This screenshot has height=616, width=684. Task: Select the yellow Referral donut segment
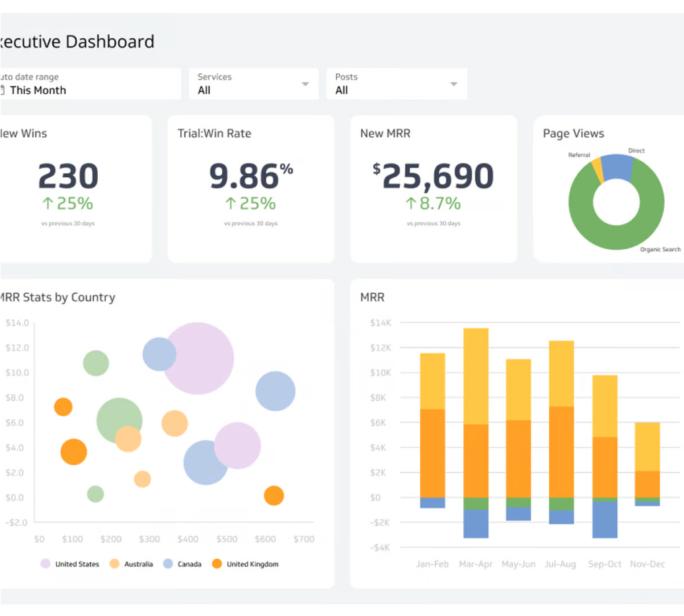click(597, 169)
